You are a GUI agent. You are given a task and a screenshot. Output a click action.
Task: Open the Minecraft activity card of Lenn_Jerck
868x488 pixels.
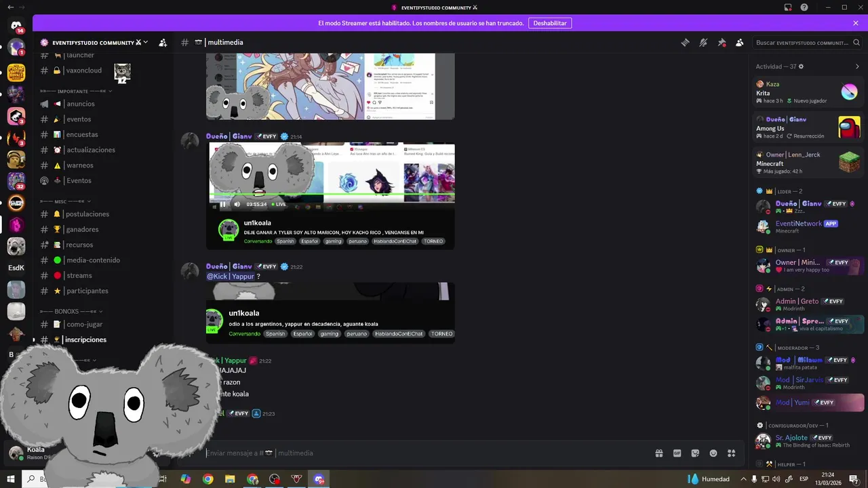click(808, 163)
